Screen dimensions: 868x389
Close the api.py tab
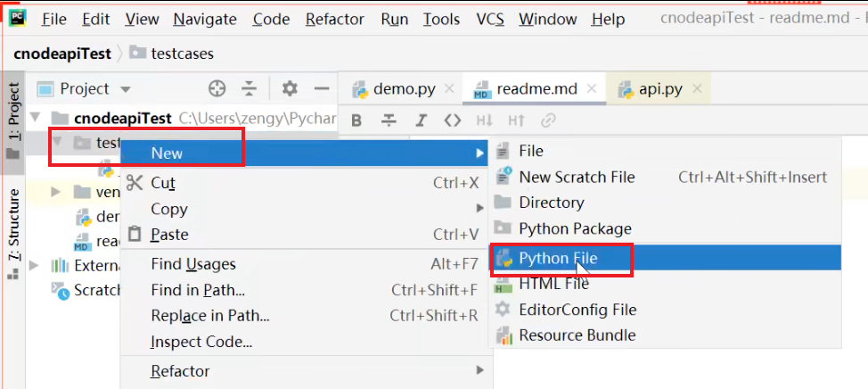click(x=697, y=88)
